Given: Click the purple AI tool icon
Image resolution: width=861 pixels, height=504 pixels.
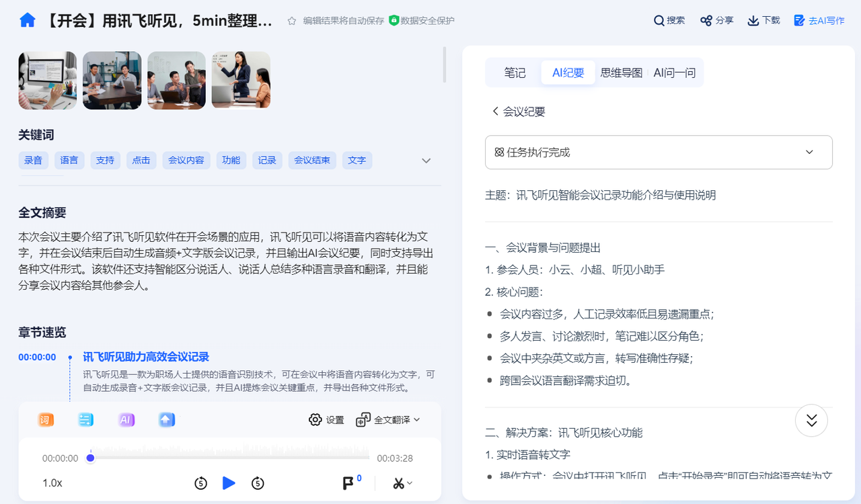Looking at the screenshot, I should (126, 420).
